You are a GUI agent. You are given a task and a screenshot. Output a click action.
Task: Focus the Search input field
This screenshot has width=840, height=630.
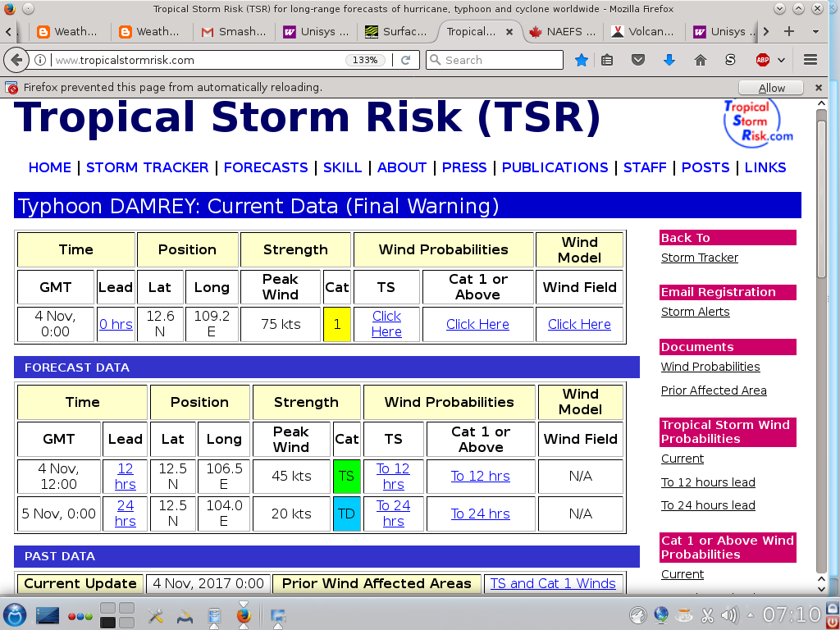coord(495,60)
